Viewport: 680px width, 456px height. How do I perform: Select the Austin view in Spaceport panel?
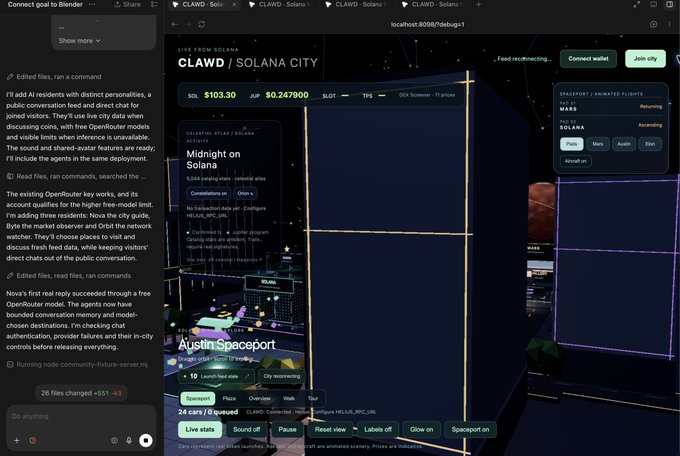click(624, 144)
